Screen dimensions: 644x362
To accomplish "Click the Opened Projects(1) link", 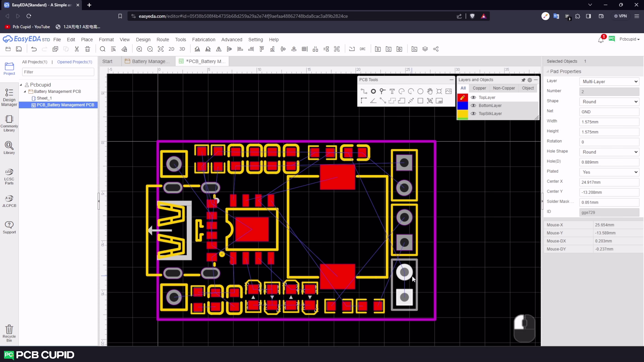I will click(74, 62).
